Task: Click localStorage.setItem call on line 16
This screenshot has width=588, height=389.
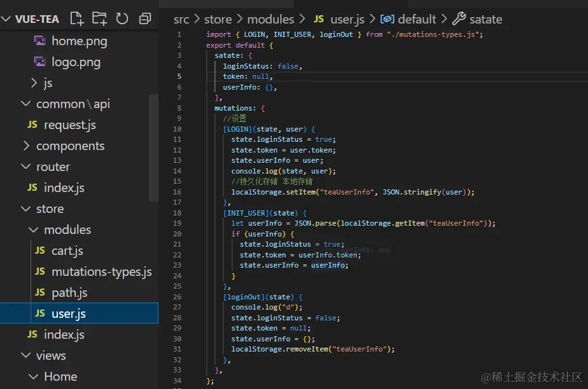Action: [x=353, y=192]
